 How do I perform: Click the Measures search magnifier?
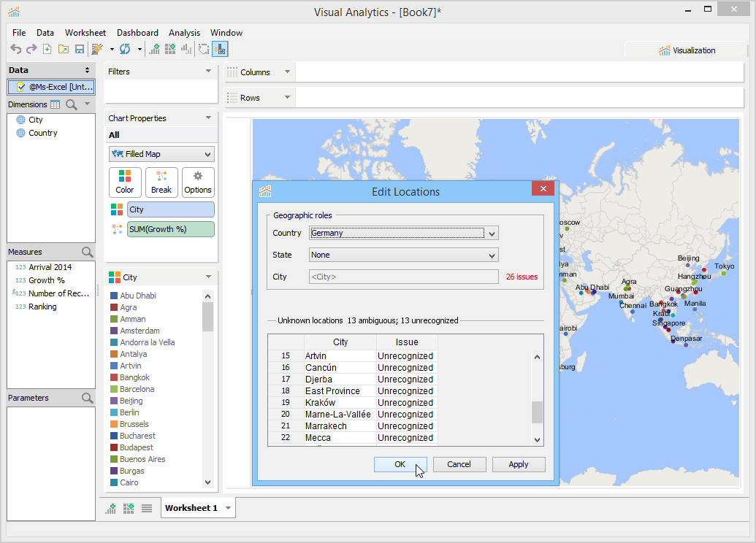pyautogui.click(x=88, y=253)
